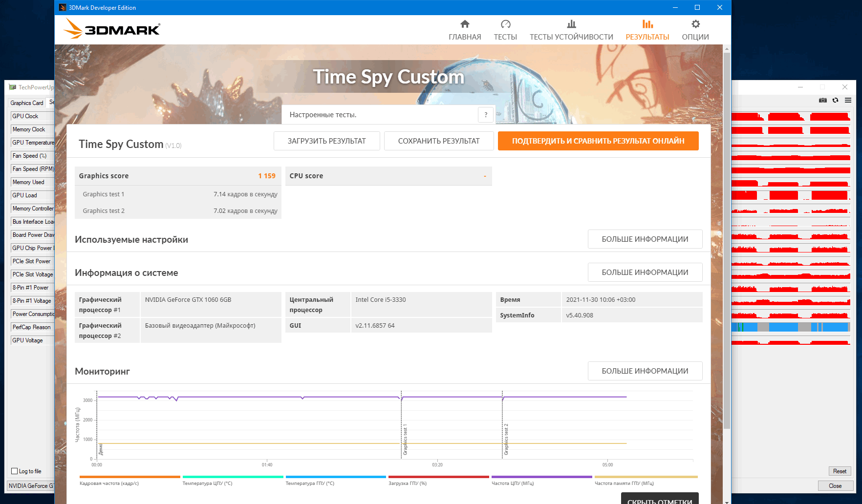Click the GPU-Z Reset button
This screenshot has height=504, width=862.
tap(840, 471)
